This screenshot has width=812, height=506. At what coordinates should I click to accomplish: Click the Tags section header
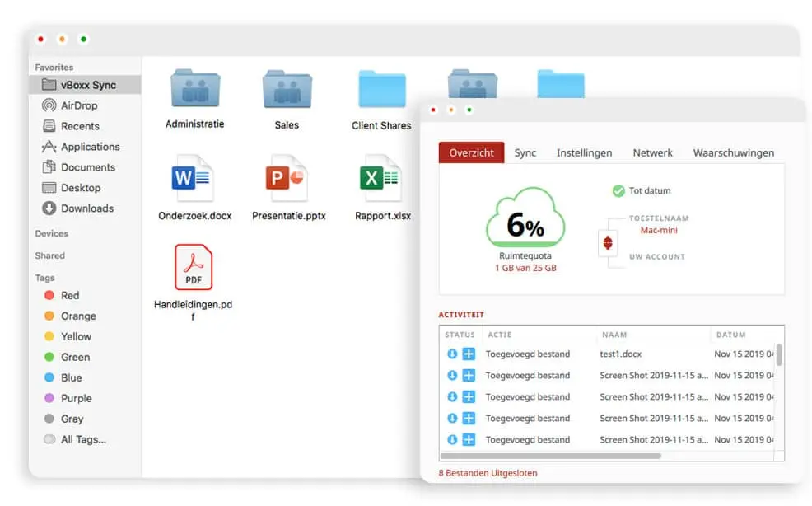[x=44, y=278]
